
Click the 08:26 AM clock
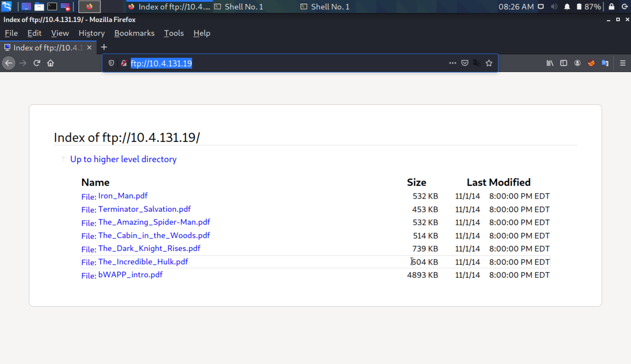(x=516, y=7)
